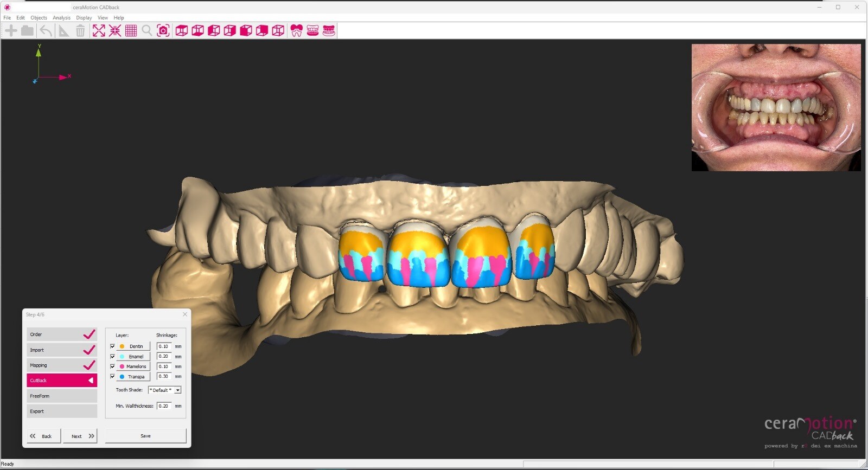Click the upper jaw denture icon
Viewport: 868px width, 470px height.
coord(313,31)
